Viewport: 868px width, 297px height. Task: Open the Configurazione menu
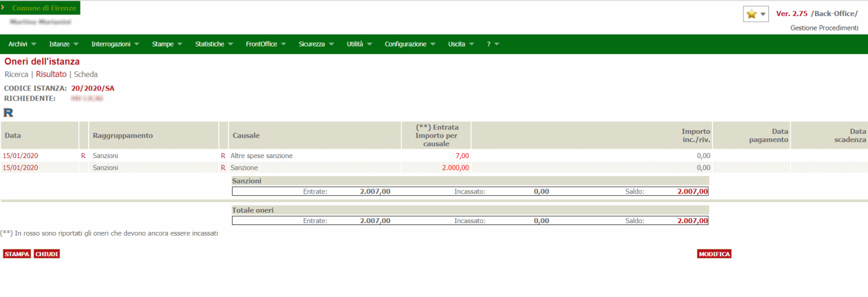point(409,44)
